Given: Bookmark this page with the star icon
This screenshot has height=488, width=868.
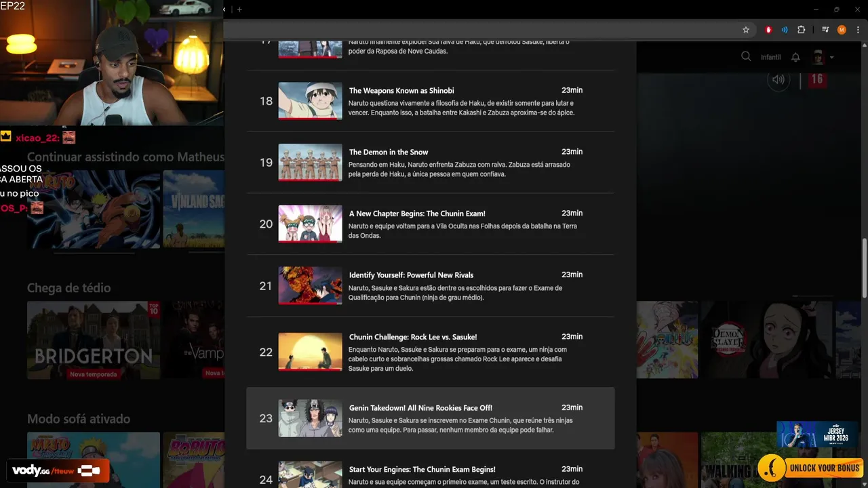Looking at the screenshot, I should pyautogui.click(x=746, y=30).
